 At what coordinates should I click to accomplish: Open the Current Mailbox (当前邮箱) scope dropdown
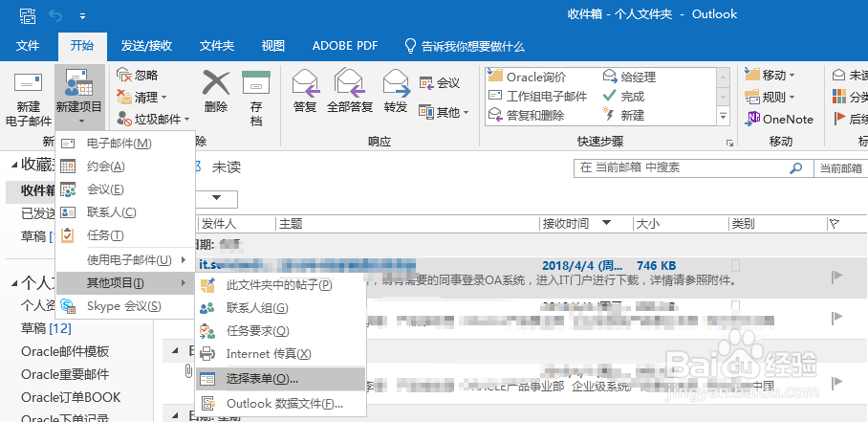(840, 168)
